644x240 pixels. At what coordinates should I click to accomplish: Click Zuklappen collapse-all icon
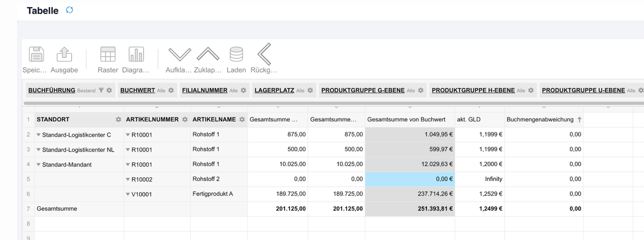tap(208, 55)
